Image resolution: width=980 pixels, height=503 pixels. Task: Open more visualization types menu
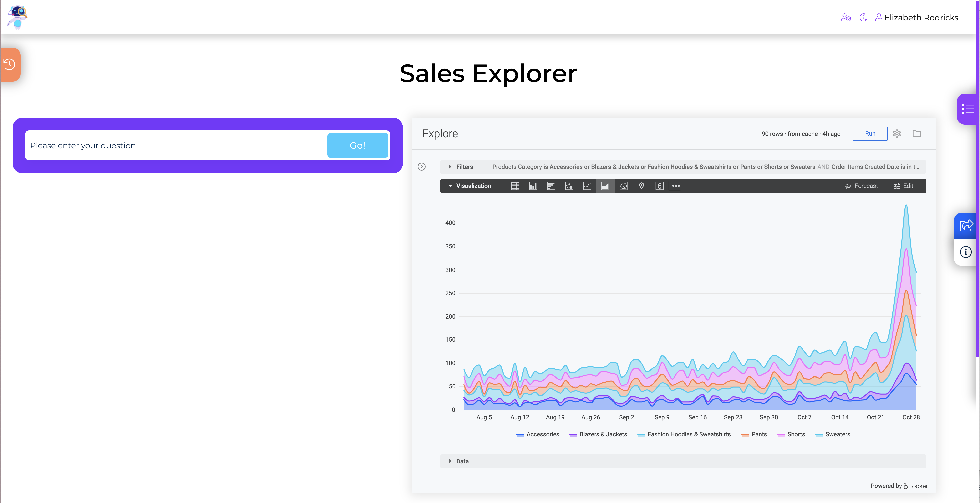tap(676, 186)
